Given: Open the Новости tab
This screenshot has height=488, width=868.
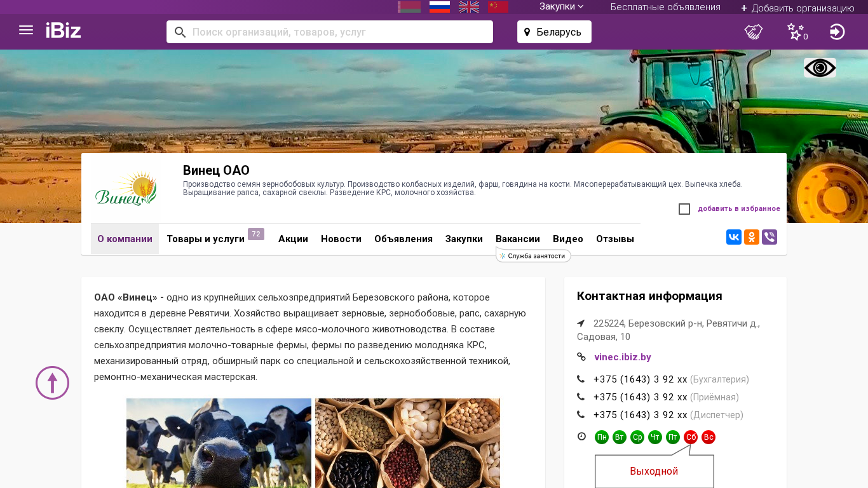Looking at the screenshot, I should (341, 239).
